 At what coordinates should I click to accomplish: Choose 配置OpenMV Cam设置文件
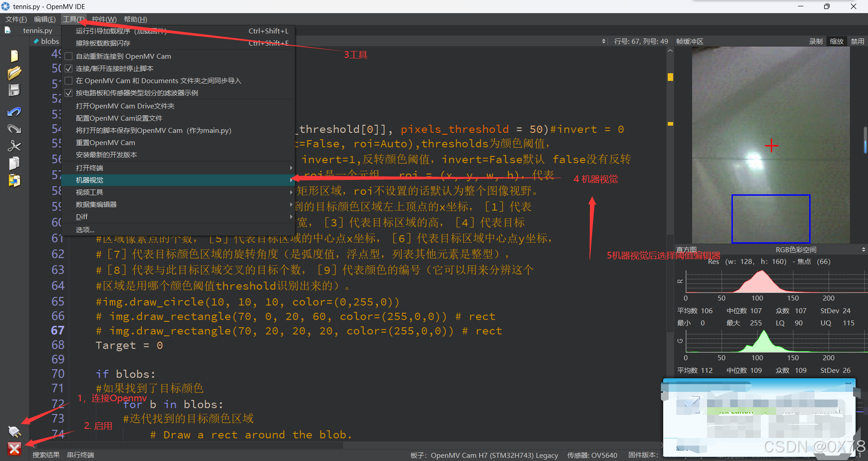(178, 118)
